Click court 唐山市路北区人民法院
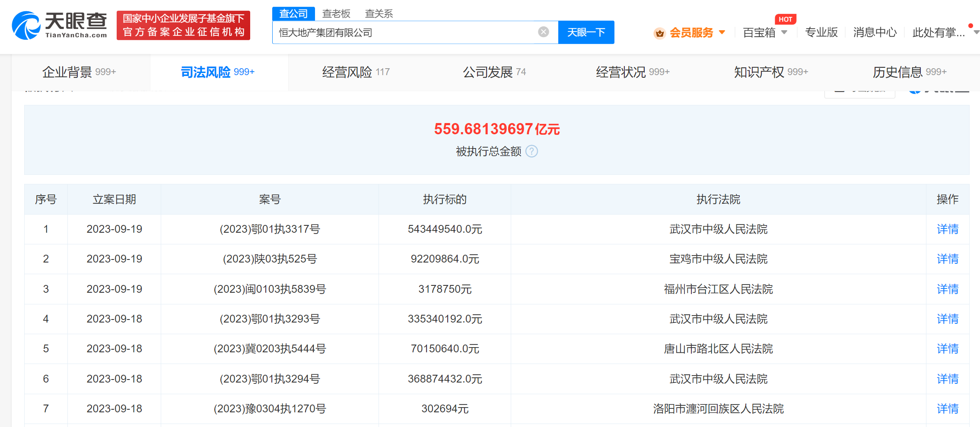The image size is (980, 427). pyautogui.click(x=718, y=349)
